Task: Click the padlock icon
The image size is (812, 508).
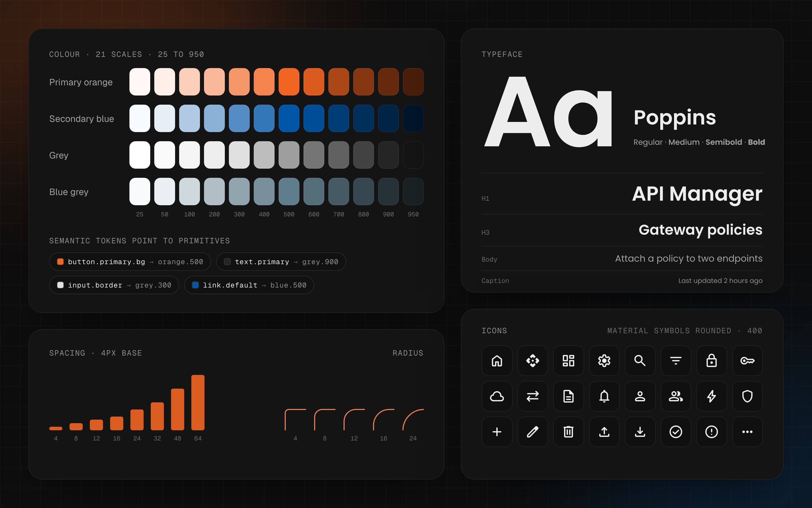Action: click(x=712, y=360)
